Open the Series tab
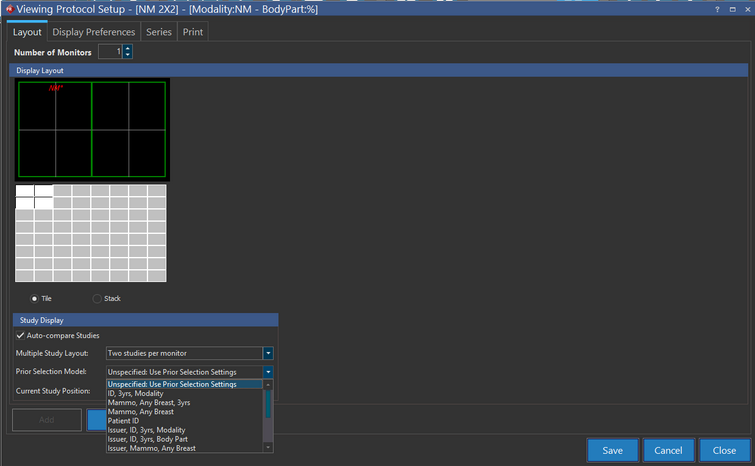755x466 pixels. tap(159, 32)
